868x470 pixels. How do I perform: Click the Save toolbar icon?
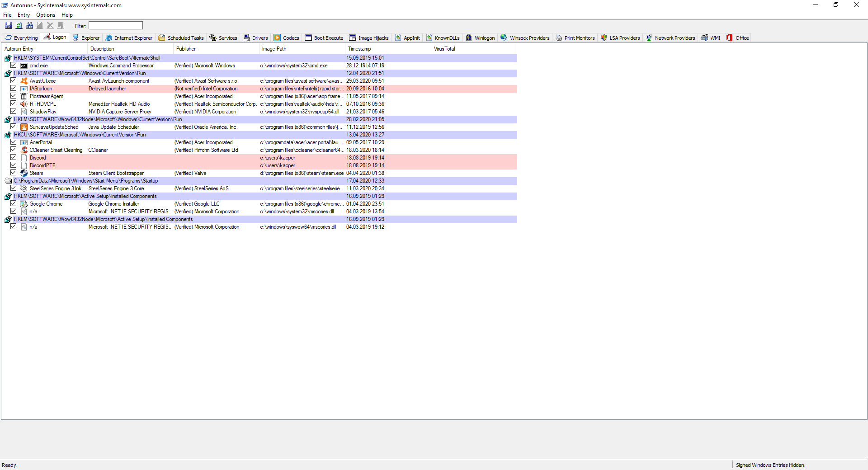[9, 26]
